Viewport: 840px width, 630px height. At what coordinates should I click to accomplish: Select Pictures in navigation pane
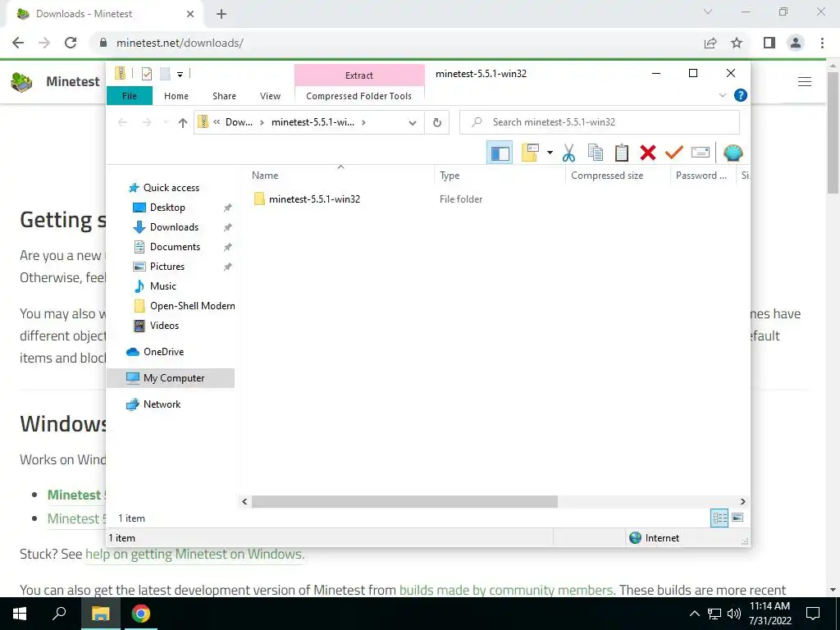click(x=167, y=267)
